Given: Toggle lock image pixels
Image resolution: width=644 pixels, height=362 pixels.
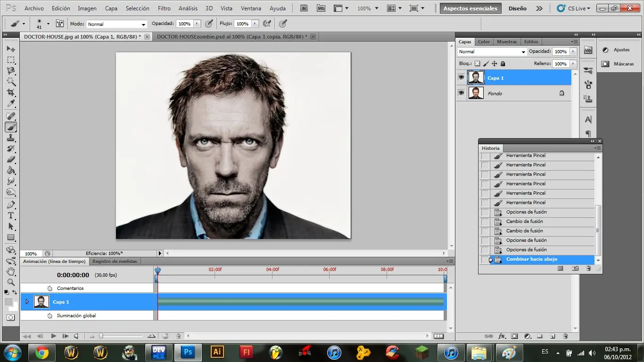Looking at the screenshot, I should 486,64.
